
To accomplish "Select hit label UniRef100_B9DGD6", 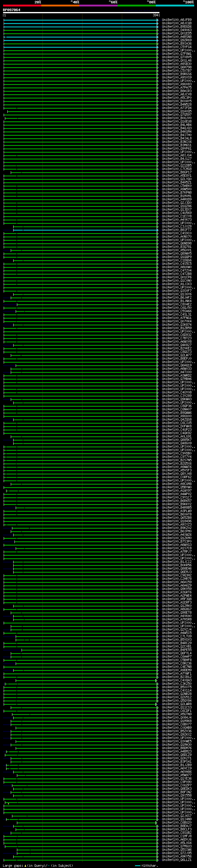I will click(x=176, y=26).
